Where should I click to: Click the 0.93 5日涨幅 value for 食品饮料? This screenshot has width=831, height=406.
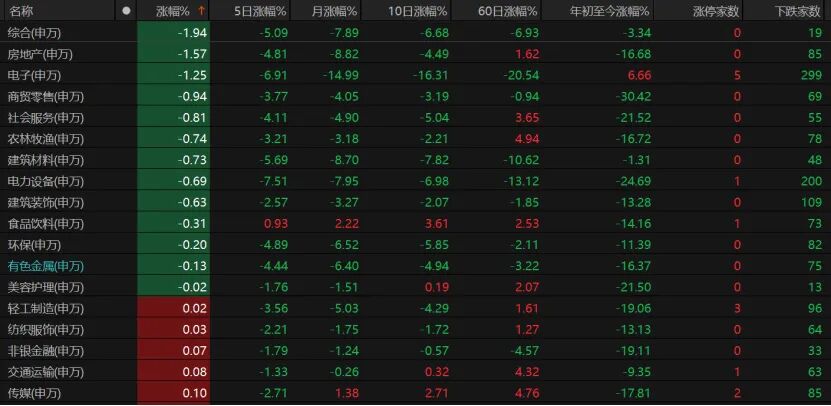pyautogui.click(x=276, y=224)
